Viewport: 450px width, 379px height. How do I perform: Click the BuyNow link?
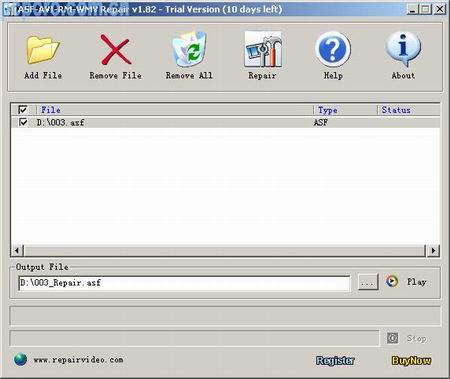tap(411, 360)
